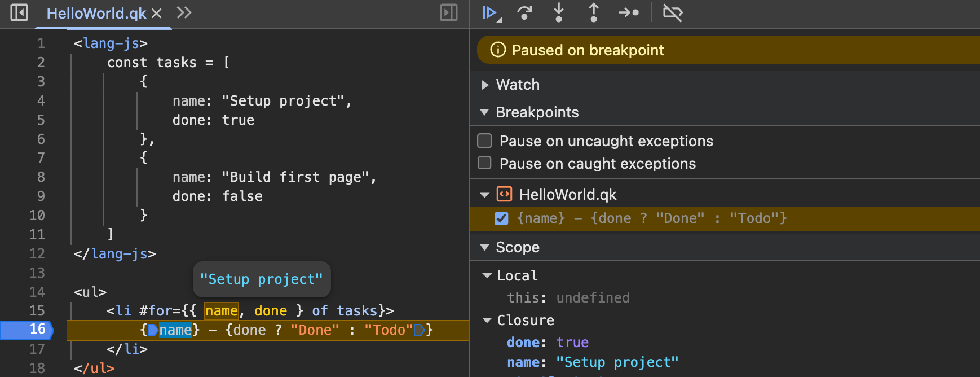
Task: Click the info icon in paused banner
Action: [498, 50]
